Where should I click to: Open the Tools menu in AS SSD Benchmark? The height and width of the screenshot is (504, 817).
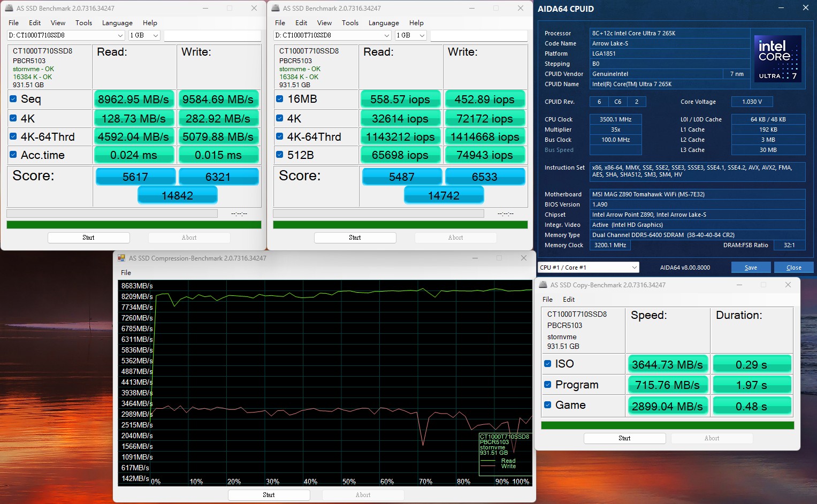tap(83, 22)
